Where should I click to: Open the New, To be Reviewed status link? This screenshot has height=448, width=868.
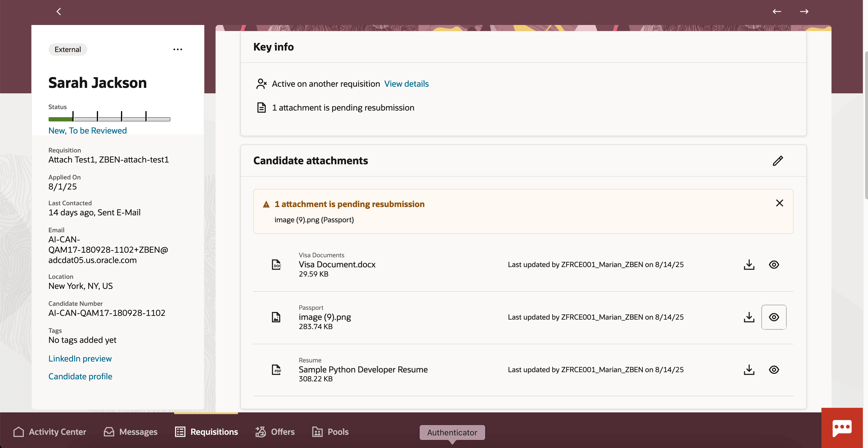(x=88, y=131)
